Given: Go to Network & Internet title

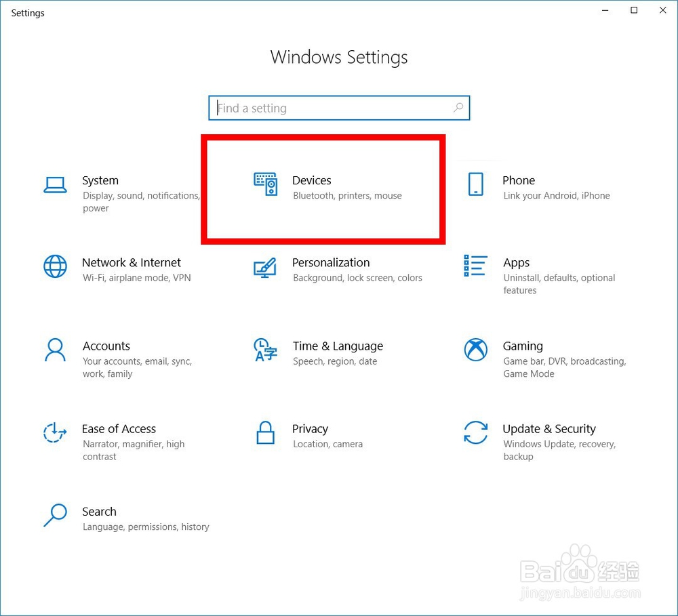Looking at the screenshot, I should (132, 262).
